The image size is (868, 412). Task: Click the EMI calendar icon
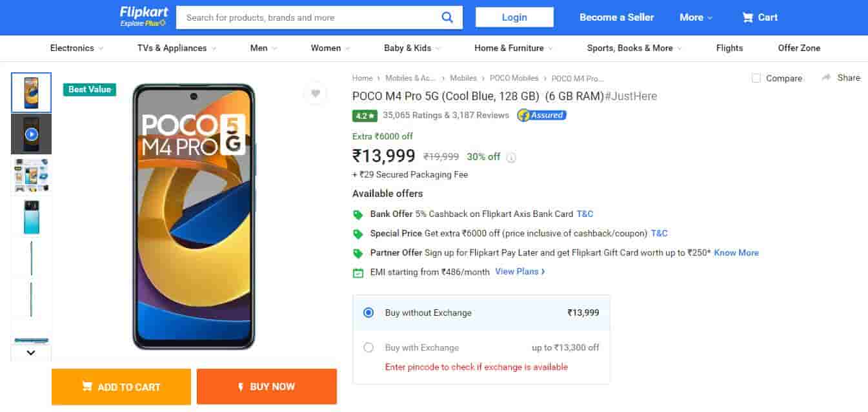[x=359, y=273]
